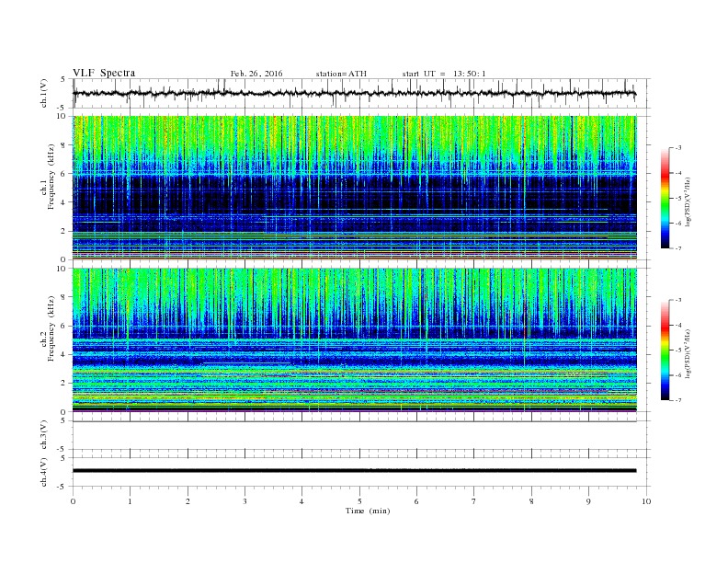Screen dimensions: 728x563
Task: Click the ch.1 voltage waveform trace
Action: click(354, 93)
